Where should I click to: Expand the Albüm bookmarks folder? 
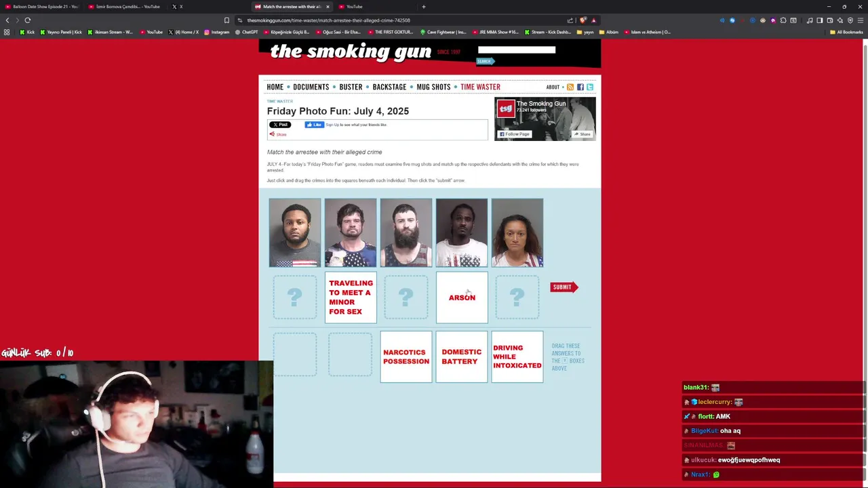point(609,32)
